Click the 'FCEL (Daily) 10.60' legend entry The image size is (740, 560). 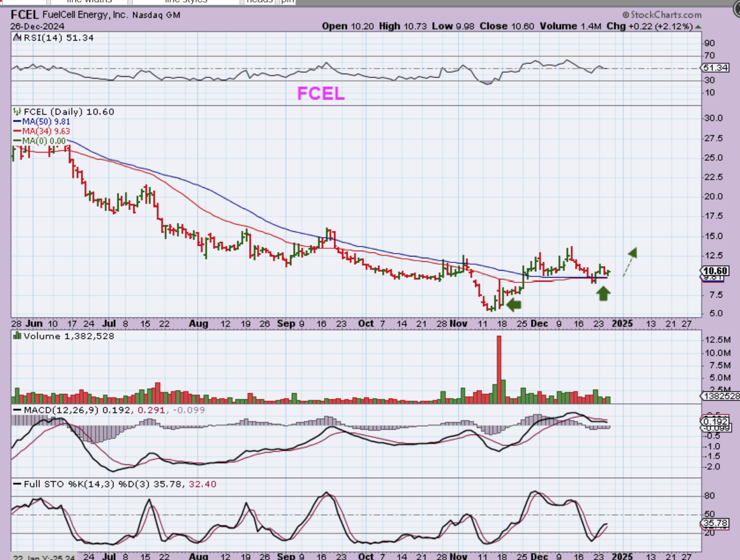point(69,112)
